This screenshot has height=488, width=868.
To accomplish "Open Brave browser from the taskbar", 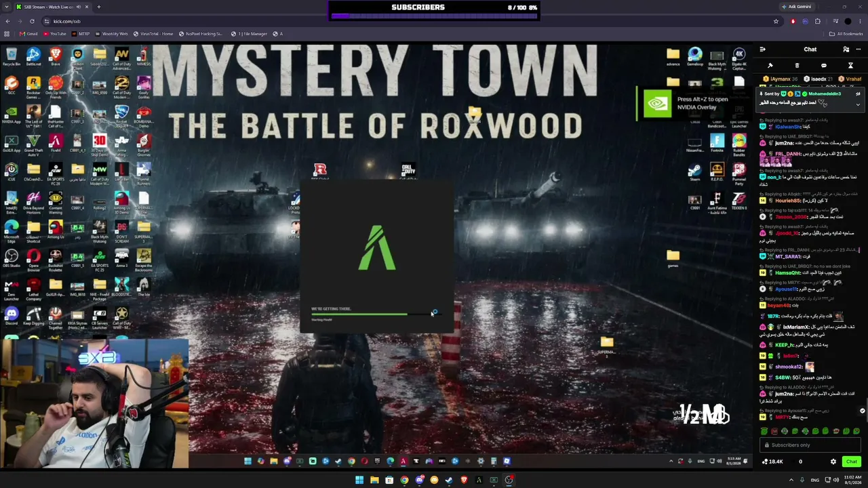I will tap(464, 480).
